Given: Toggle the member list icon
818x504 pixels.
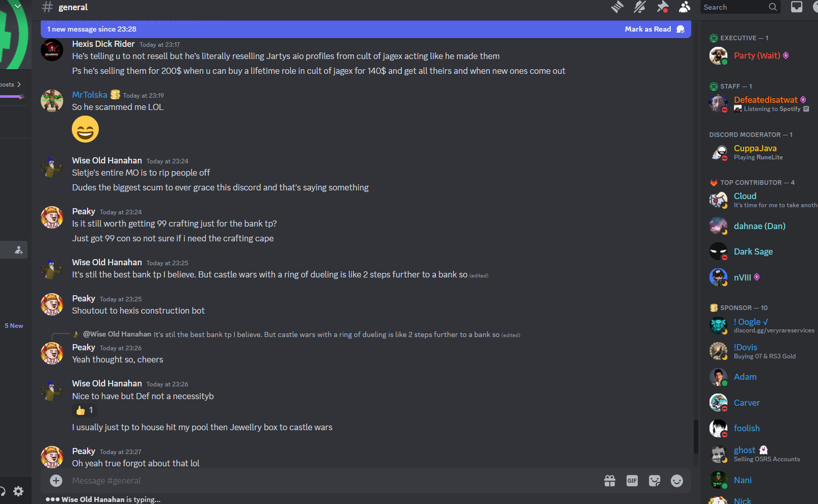Looking at the screenshot, I should pos(685,7).
